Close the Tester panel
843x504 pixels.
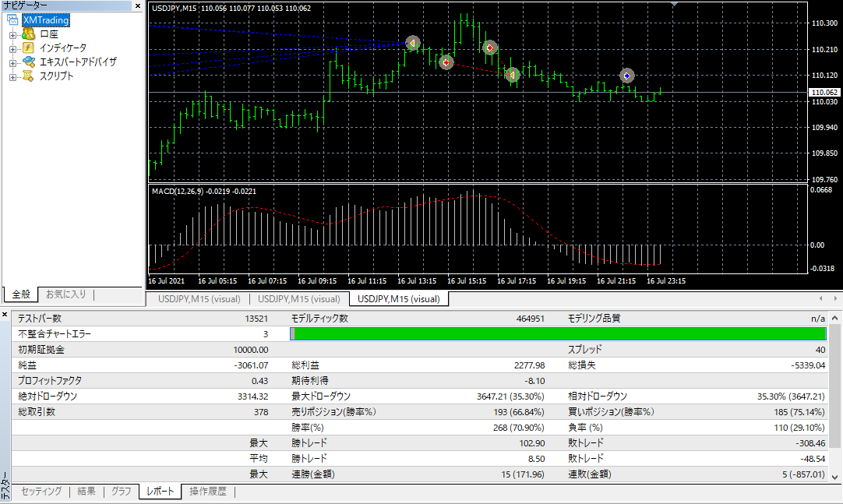tap(5, 315)
